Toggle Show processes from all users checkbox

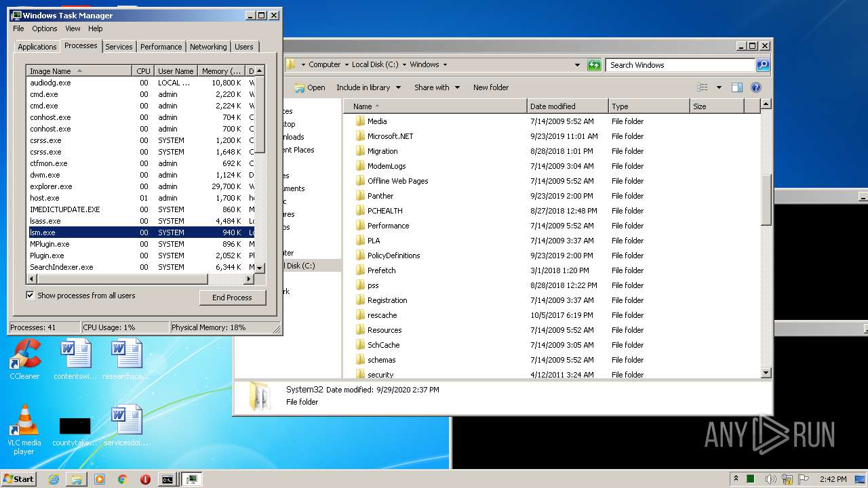click(x=30, y=296)
